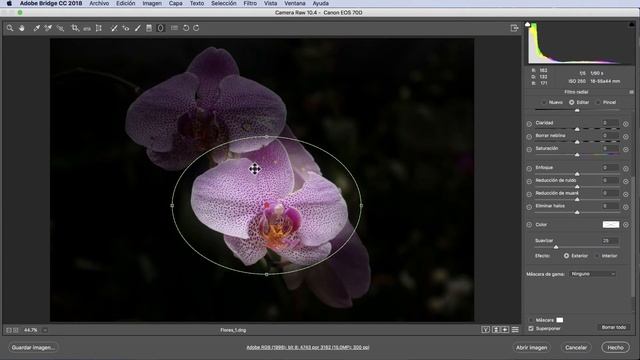
Task: Set effect to Interior
Action: click(x=597, y=256)
